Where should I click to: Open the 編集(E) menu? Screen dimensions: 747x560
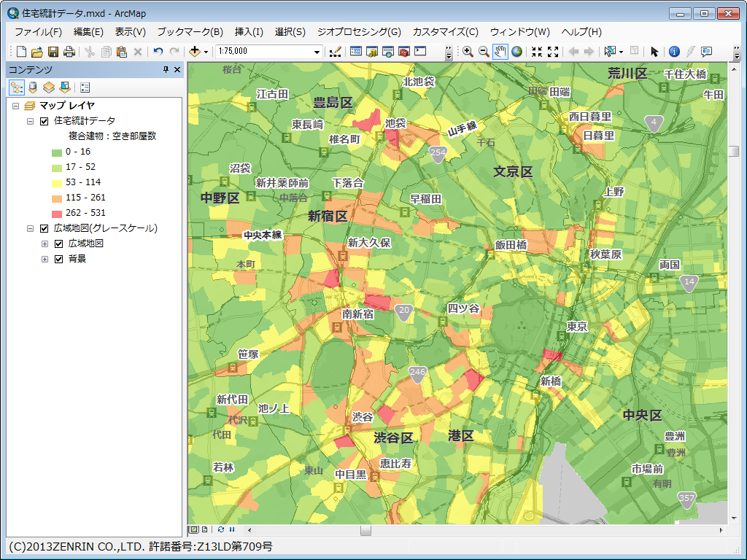(88, 32)
